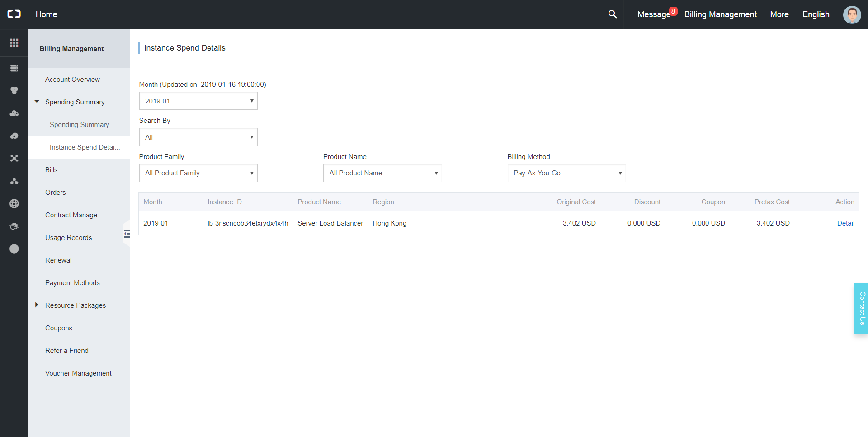
Task: Click the globe icon in left sidebar
Action: pyautogui.click(x=14, y=204)
